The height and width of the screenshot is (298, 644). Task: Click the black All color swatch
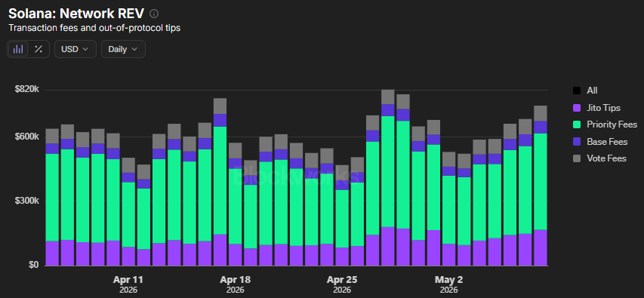577,91
